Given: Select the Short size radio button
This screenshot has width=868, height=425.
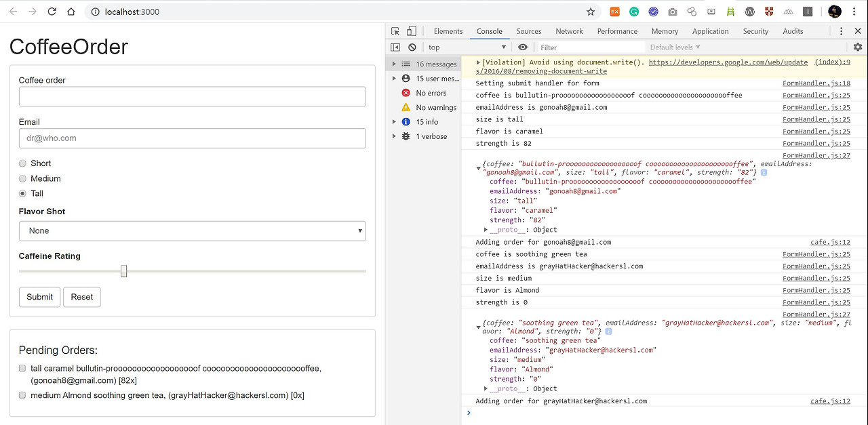Looking at the screenshot, I should point(23,163).
